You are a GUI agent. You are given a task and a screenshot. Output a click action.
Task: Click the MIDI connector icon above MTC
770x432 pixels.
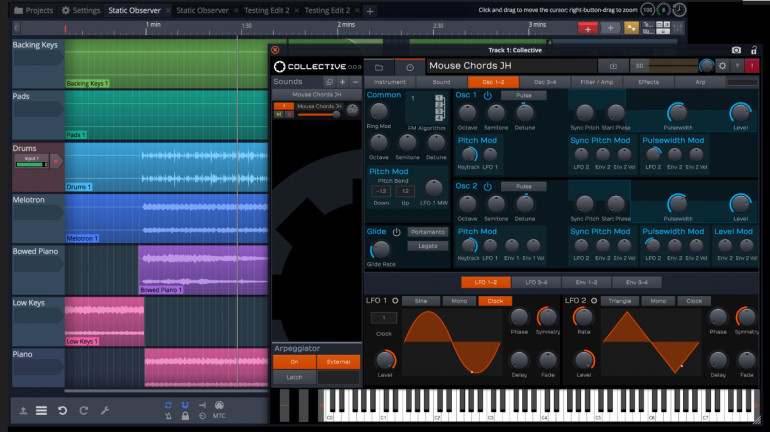(x=219, y=405)
